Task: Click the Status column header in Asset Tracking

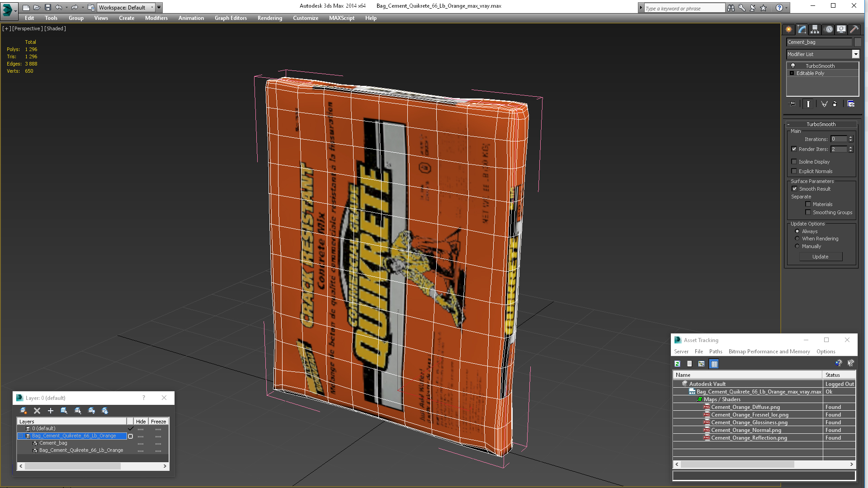Action: coord(839,375)
